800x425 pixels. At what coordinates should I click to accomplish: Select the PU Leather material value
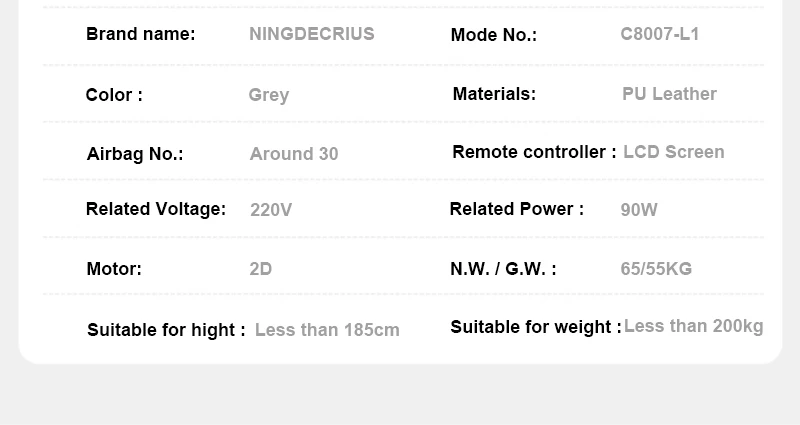[669, 94]
